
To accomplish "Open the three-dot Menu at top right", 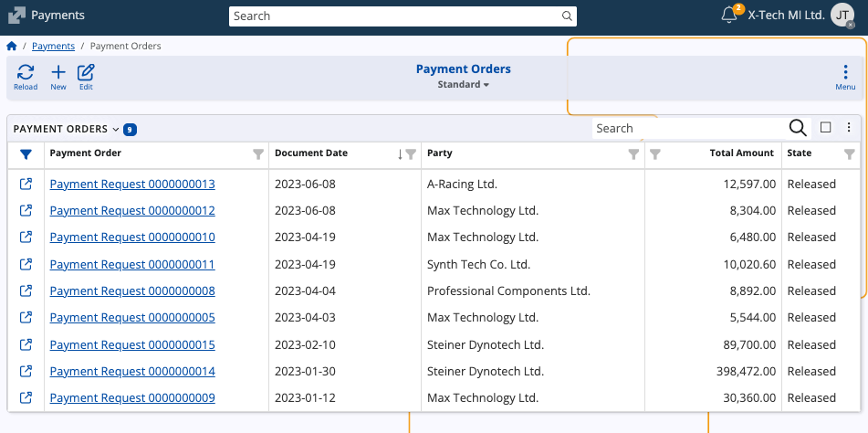I will click(845, 77).
